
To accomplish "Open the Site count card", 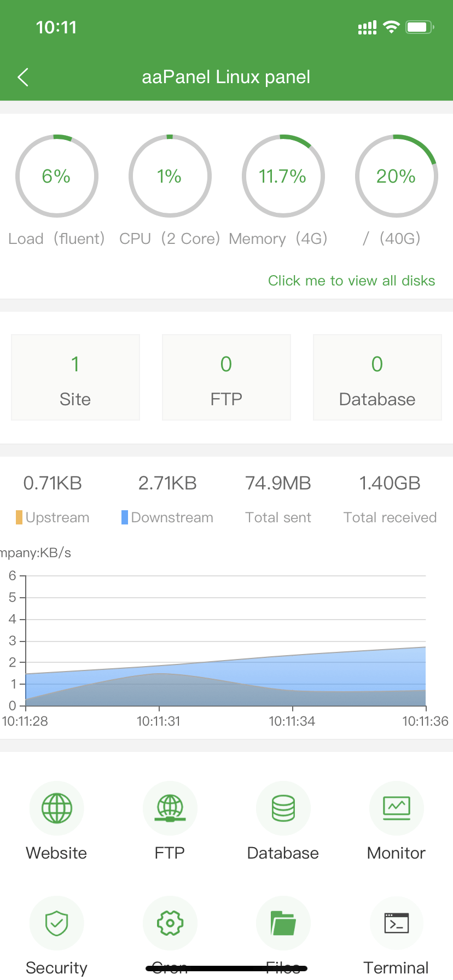I will click(75, 377).
